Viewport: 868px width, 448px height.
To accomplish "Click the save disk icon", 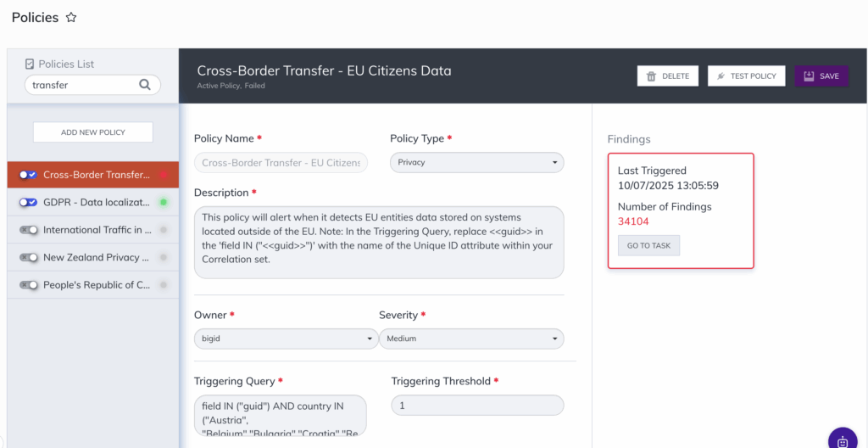I will 809,76.
